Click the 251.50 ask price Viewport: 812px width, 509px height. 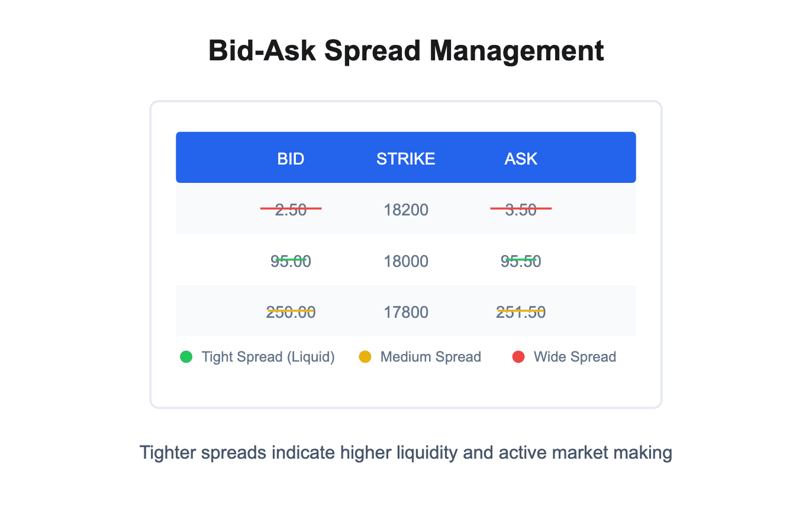[521, 312]
